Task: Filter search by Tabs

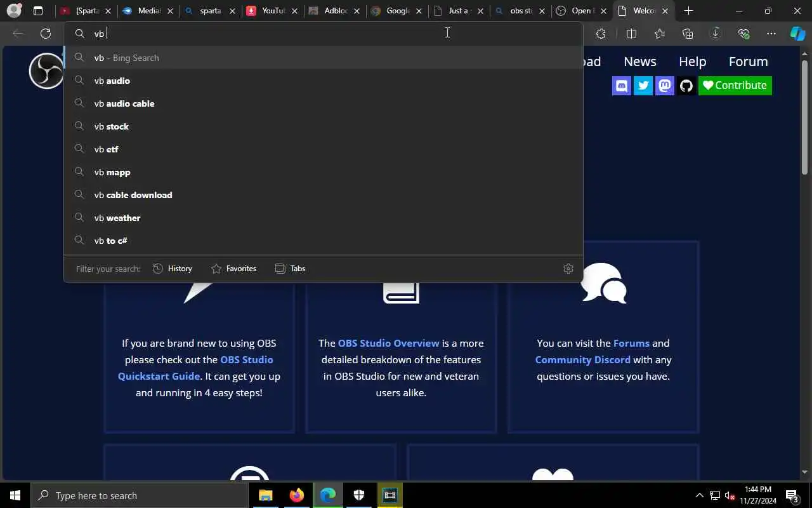Action: pos(291,269)
